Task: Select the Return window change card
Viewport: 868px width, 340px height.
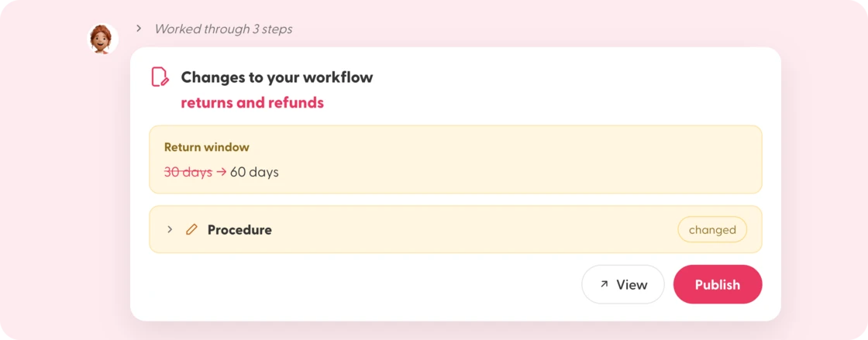Action: click(x=456, y=160)
